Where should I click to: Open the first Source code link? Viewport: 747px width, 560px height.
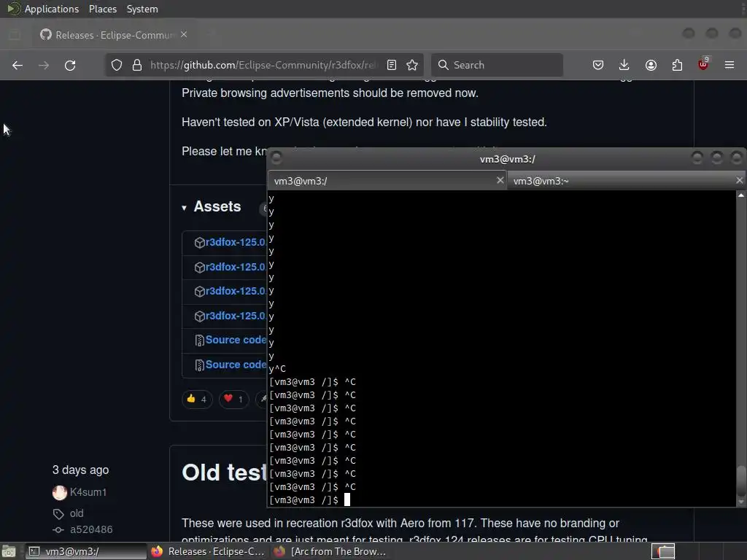tap(236, 340)
